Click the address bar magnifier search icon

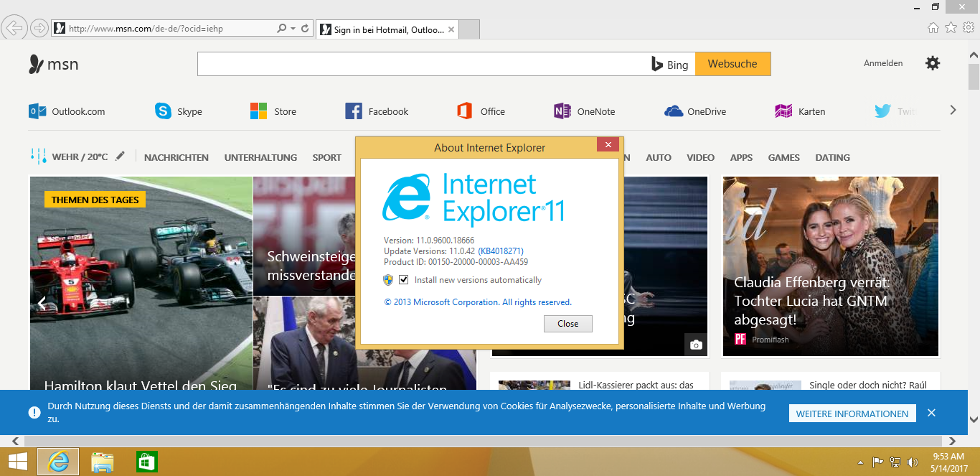pos(282,29)
